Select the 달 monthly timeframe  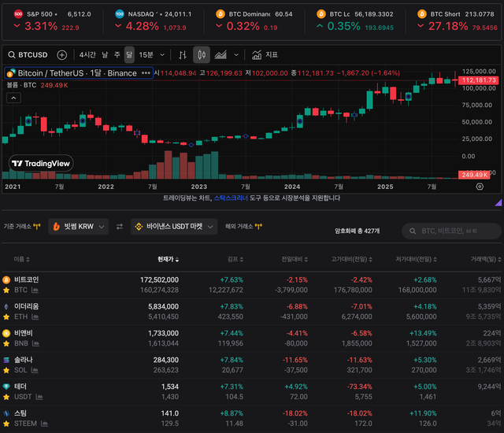(129, 55)
